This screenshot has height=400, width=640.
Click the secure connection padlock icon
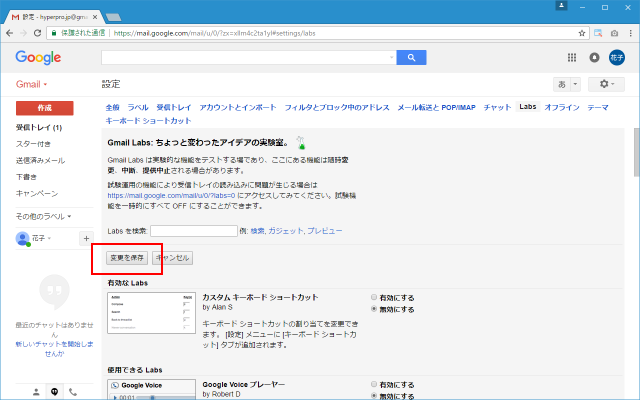54,33
